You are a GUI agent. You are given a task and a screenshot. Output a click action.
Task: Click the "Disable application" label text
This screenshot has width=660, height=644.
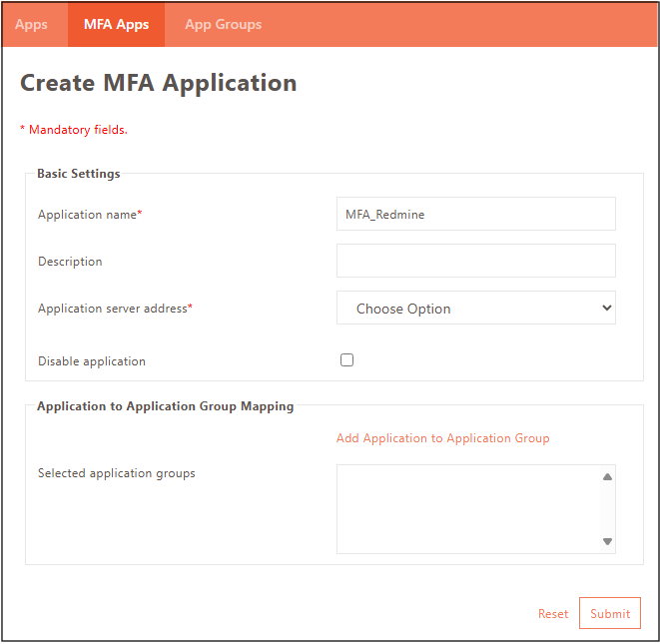[91, 361]
